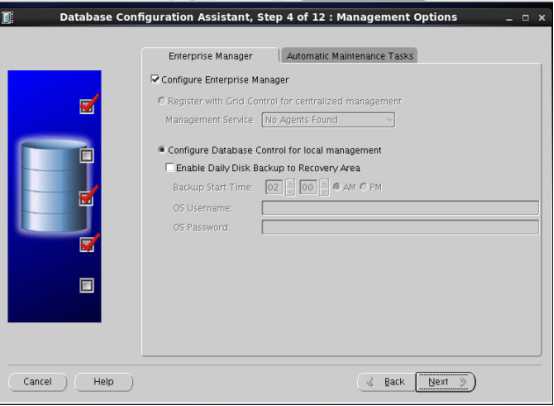Viewport: 554px width, 406px height.
Task: Close the Database Configuration Assistant window
Action: click(x=542, y=18)
